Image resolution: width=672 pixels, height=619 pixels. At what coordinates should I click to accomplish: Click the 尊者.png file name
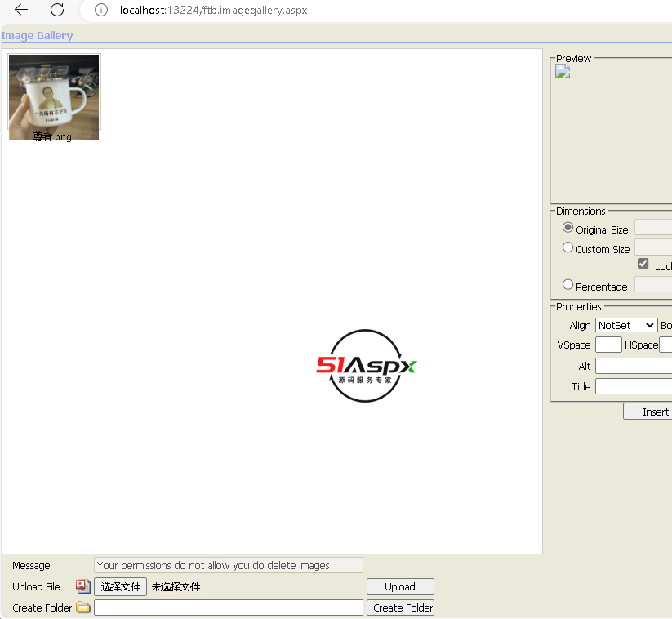pos(52,136)
